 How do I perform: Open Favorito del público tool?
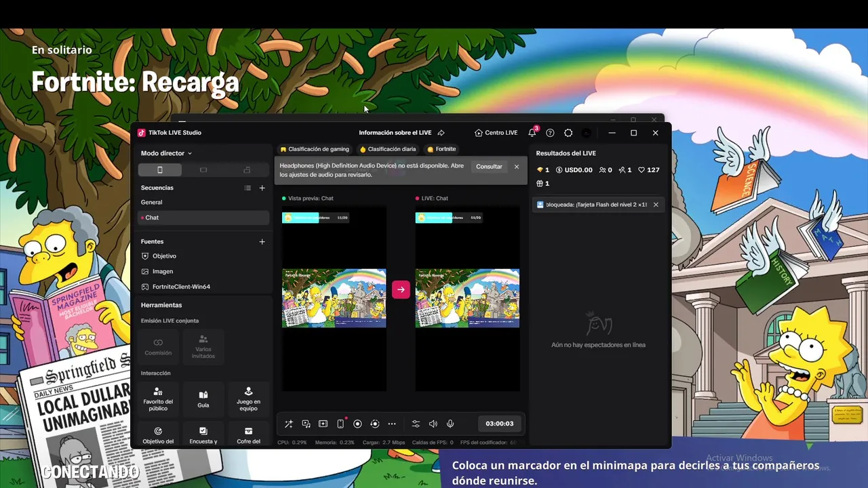[x=158, y=399]
